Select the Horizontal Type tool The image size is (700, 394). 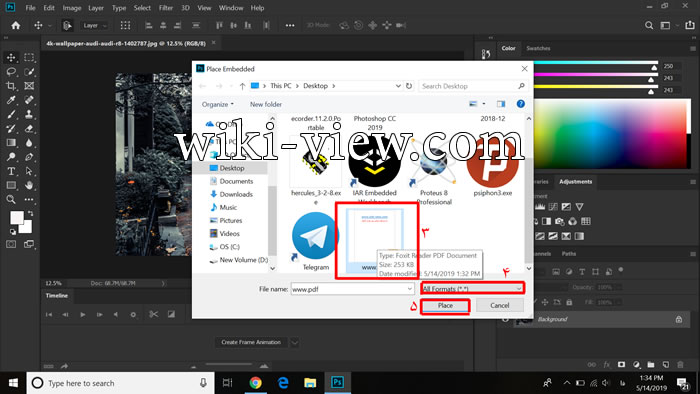(x=11, y=171)
